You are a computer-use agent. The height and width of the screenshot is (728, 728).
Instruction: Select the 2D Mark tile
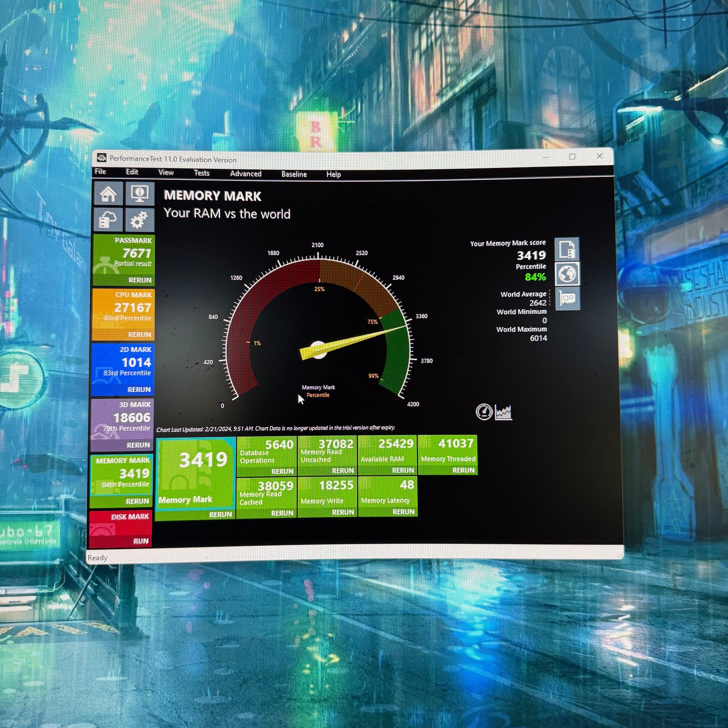coord(123,369)
